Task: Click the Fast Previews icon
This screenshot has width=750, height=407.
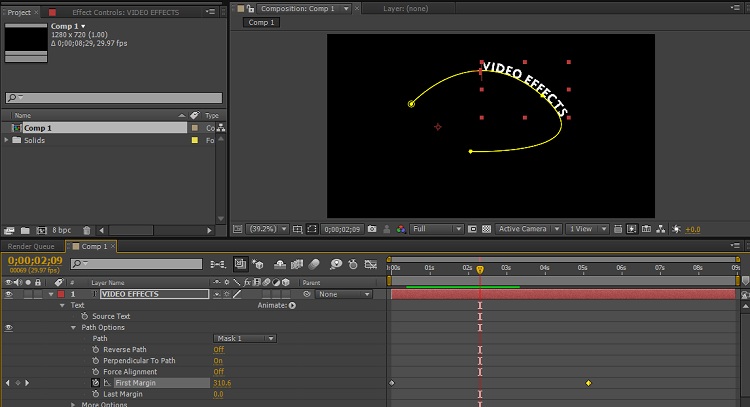Action: pos(631,229)
